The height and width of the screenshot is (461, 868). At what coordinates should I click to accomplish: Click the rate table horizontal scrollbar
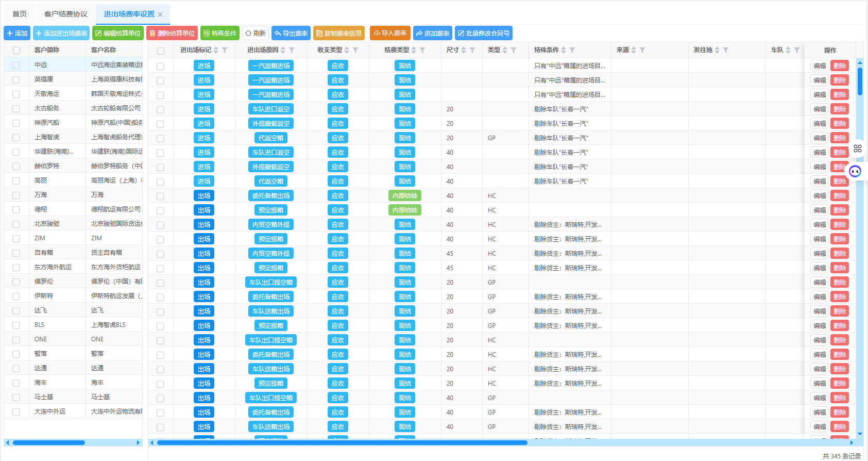click(342, 442)
